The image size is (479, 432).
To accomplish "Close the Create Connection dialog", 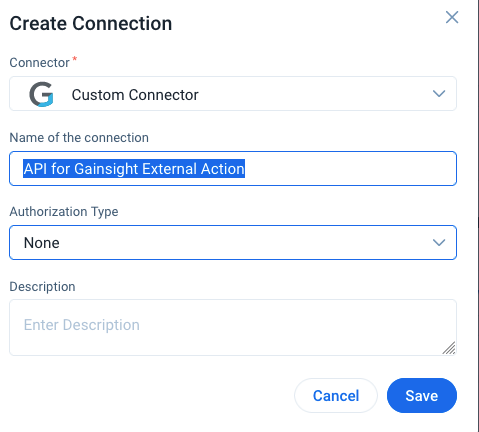I will pos(452,17).
